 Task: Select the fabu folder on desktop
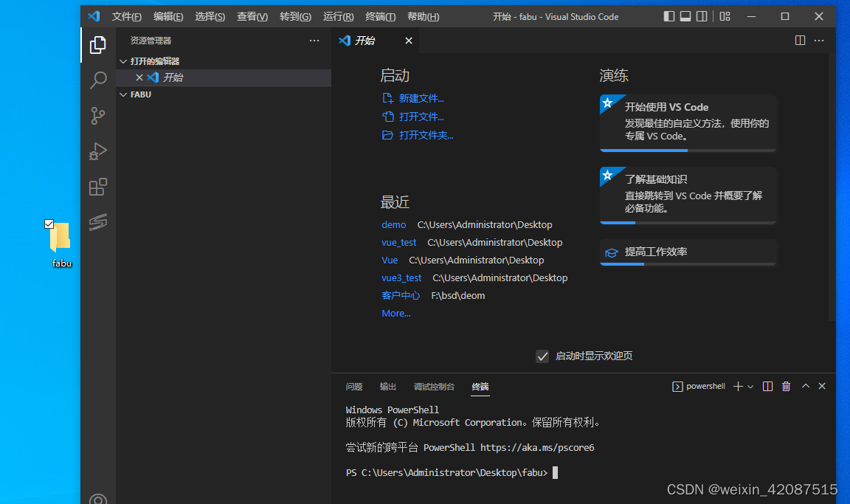[61, 244]
